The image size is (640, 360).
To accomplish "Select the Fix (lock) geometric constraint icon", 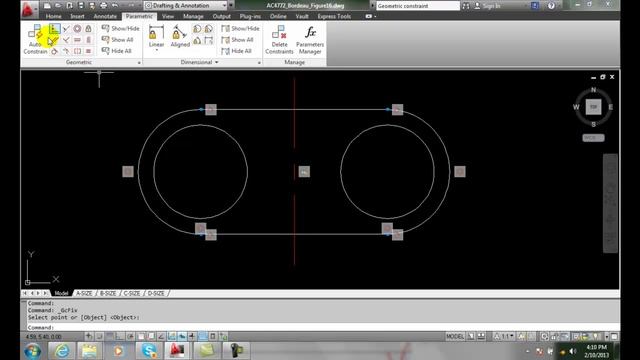I will [x=88, y=29].
